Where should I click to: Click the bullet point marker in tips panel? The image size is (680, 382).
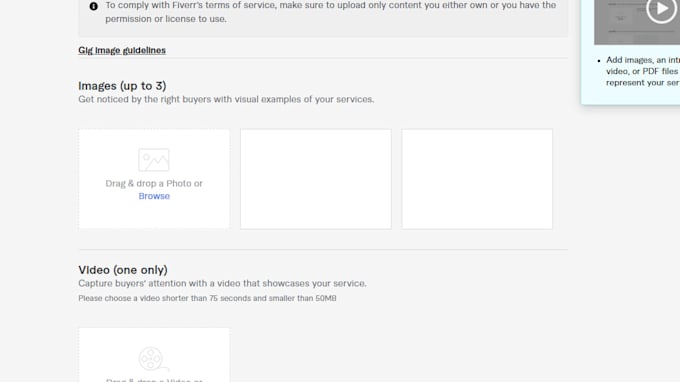[599, 61]
